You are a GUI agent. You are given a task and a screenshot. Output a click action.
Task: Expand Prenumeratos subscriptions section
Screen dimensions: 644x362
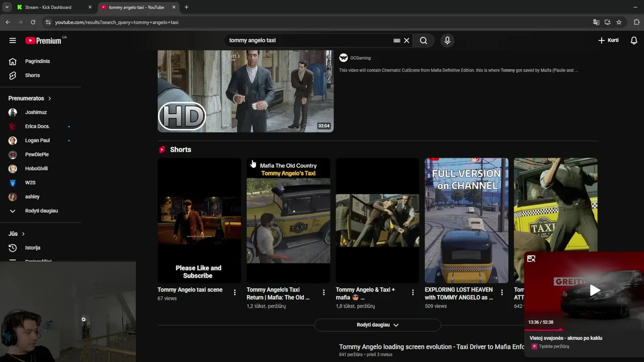pyautogui.click(x=30, y=98)
